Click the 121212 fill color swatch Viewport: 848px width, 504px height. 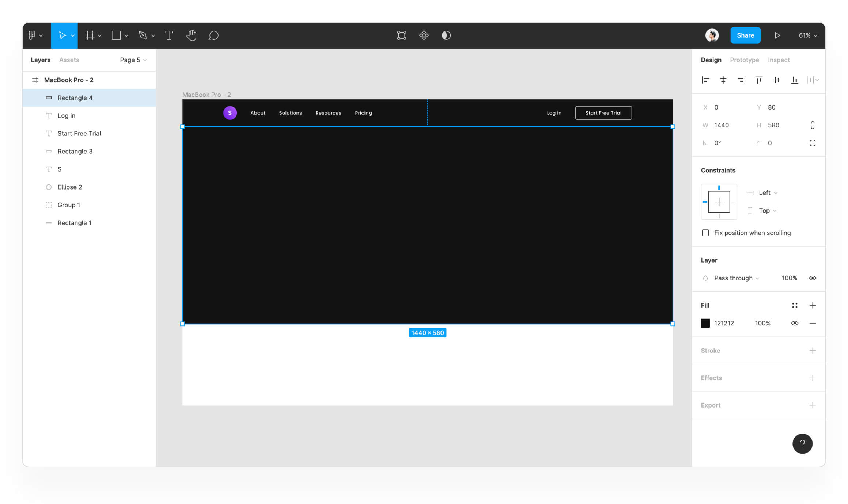[x=705, y=323]
